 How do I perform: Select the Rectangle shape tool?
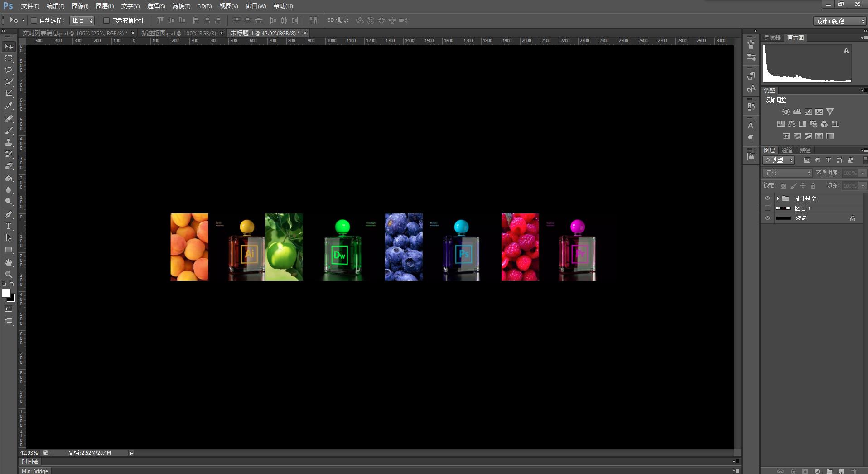tap(9, 250)
